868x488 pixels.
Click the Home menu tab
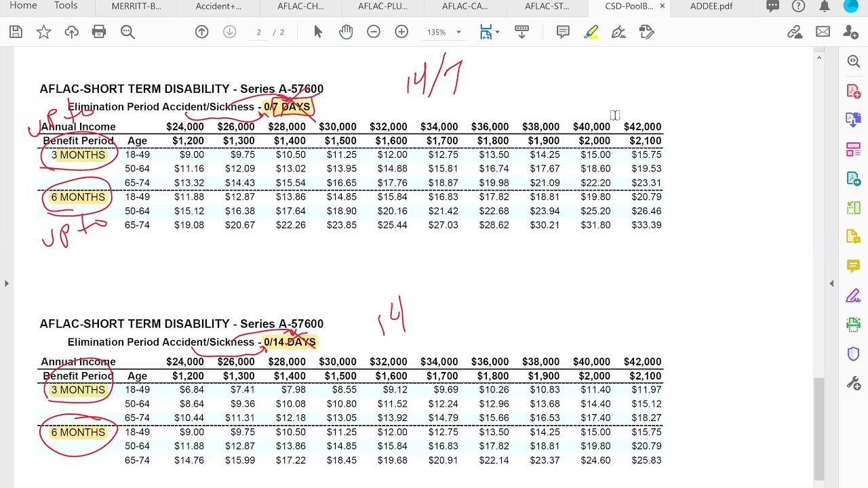tap(23, 6)
